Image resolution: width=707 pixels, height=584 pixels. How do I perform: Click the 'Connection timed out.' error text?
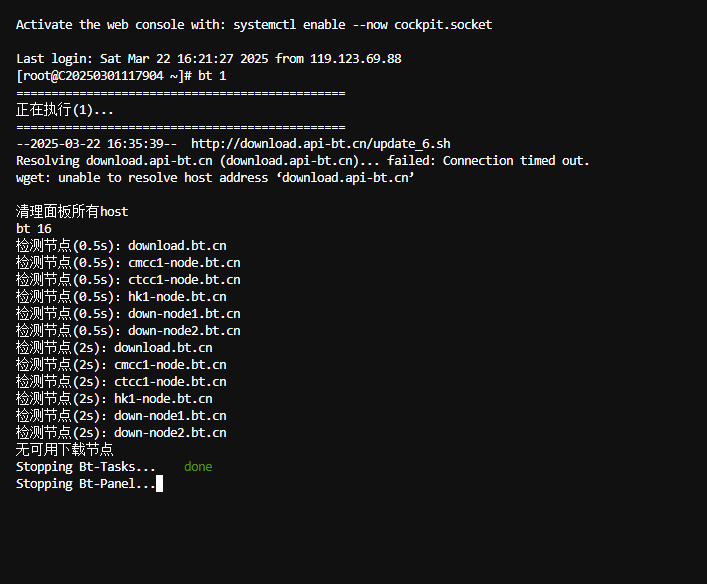pos(516,161)
